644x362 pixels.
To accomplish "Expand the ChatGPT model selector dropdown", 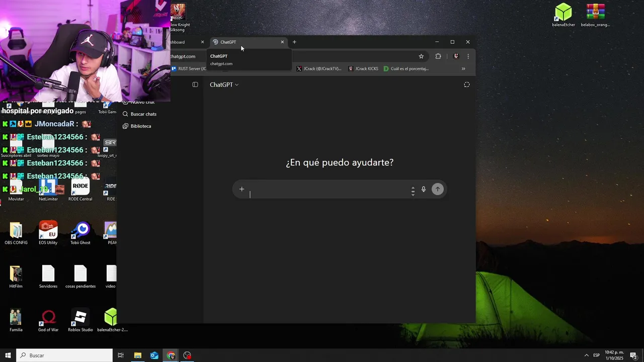I will click(x=224, y=84).
